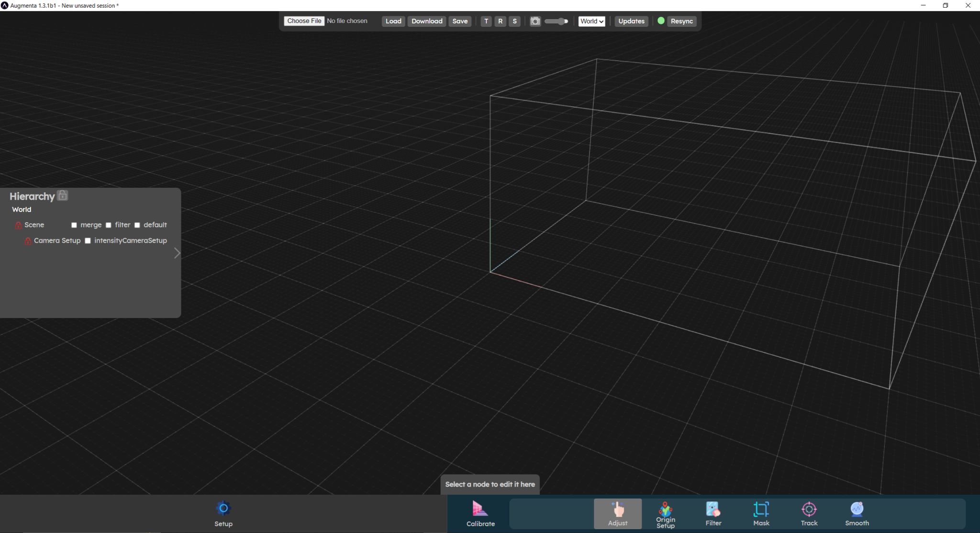The height and width of the screenshot is (533, 980).
Task: Adjust the camera opacity slider
Action: tap(555, 21)
